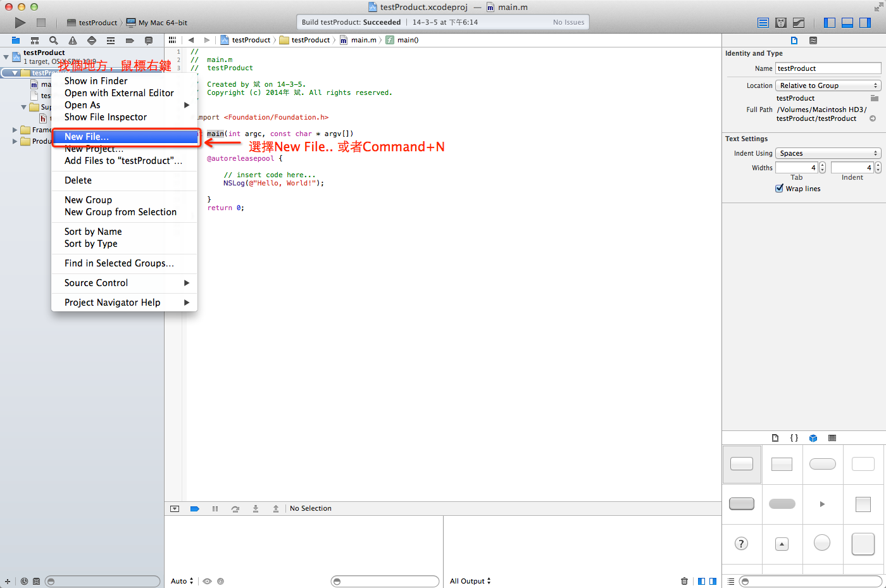Open the issue navigator warning icon
The height and width of the screenshot is (588, 886).
coord(73,41)
